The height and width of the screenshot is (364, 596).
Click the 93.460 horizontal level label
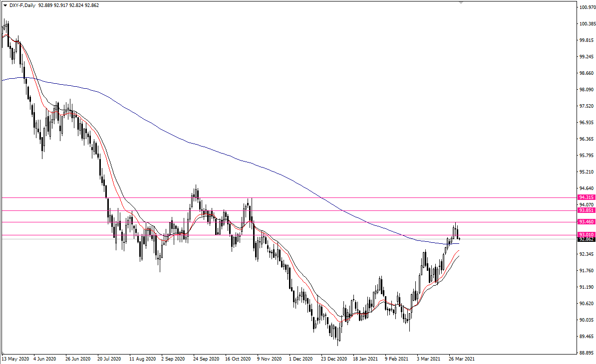click(x=586, y=222)
